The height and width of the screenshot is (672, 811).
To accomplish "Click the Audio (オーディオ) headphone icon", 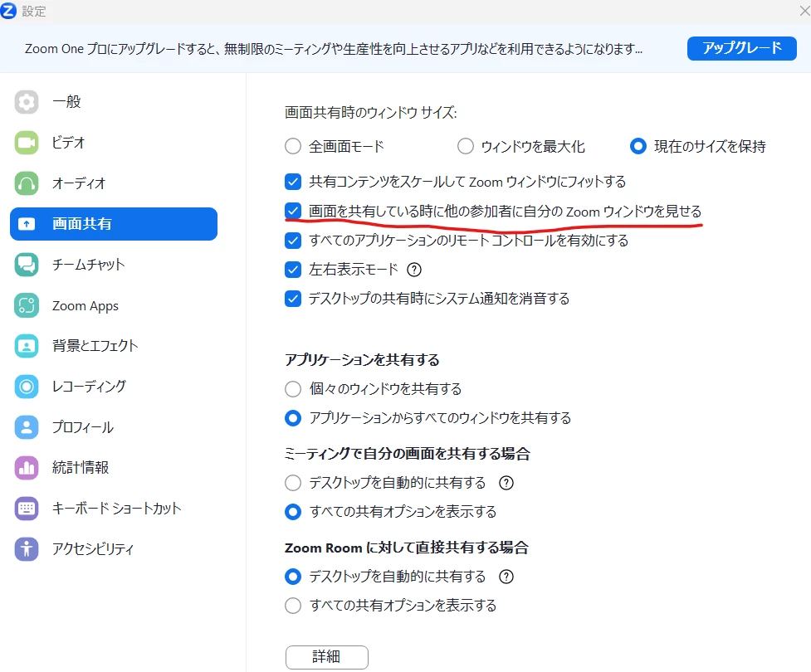I will (27, 183).
